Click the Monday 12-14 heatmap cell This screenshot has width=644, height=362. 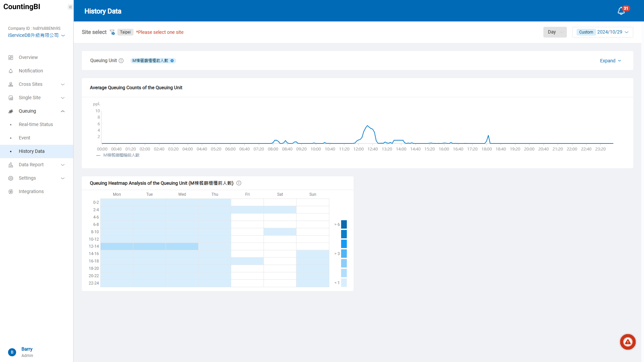pyautogui.click(x=117, y=246)
